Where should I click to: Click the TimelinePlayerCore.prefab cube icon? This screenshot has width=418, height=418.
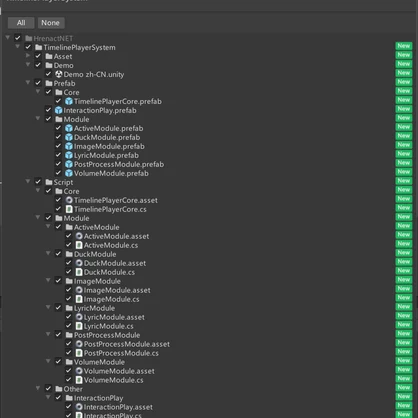69,101
